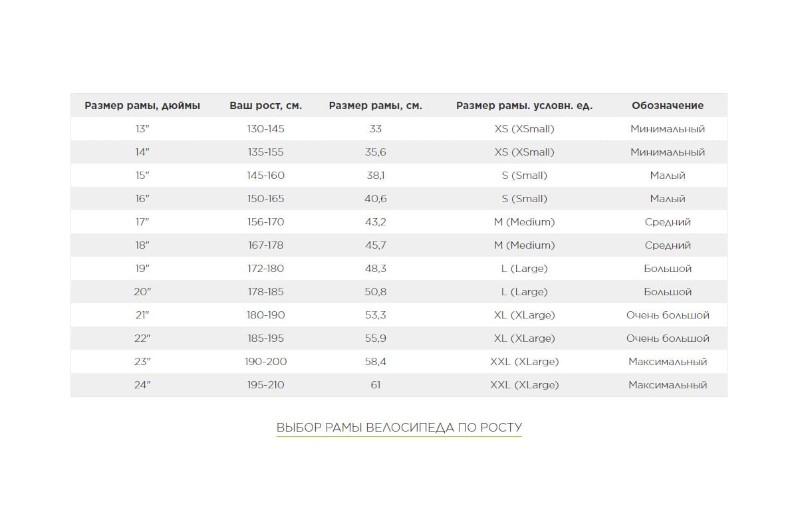
Task: Click the 'Выбор рамы велосипеда по росту' link
Action: [x=399, y=428]
